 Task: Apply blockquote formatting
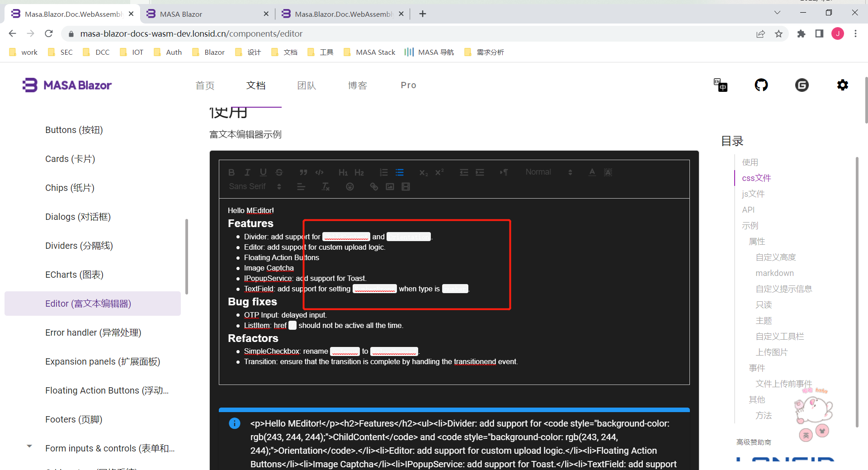[x=303, y=172]
